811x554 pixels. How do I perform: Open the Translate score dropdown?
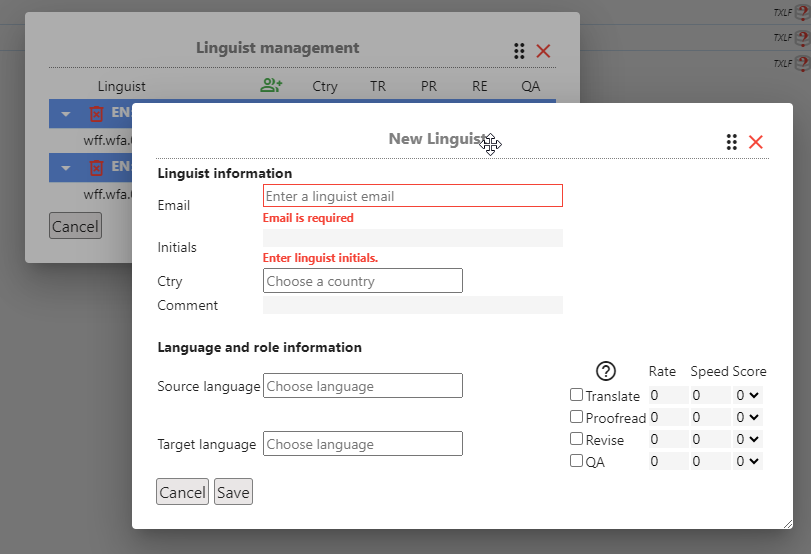click(747, 395)
